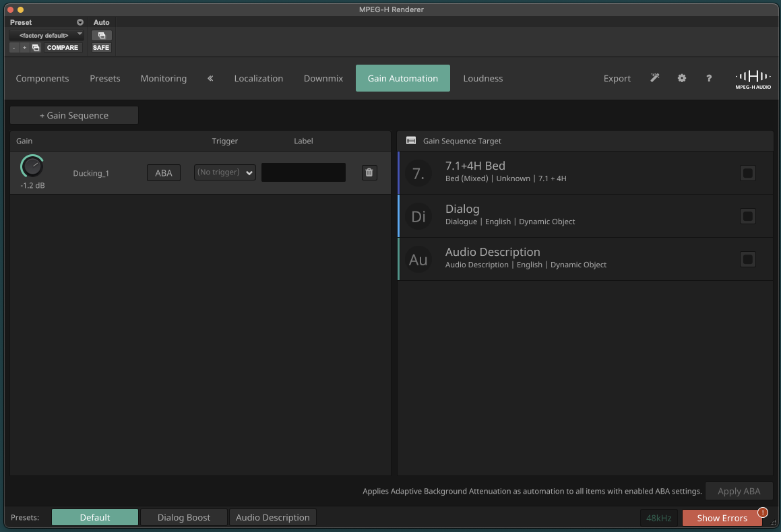Click the Gain column header
Screen dimensions: 781x532
(x=24, y=141)
